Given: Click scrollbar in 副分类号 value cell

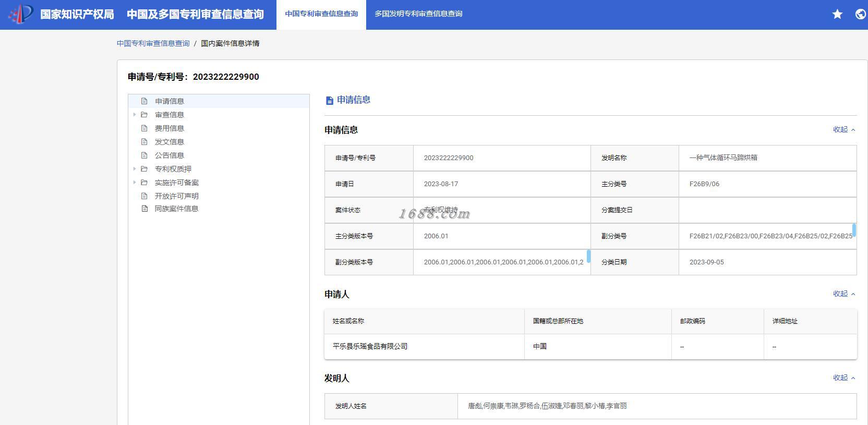Looking at the screenshot, I should (x=854, y=230).
